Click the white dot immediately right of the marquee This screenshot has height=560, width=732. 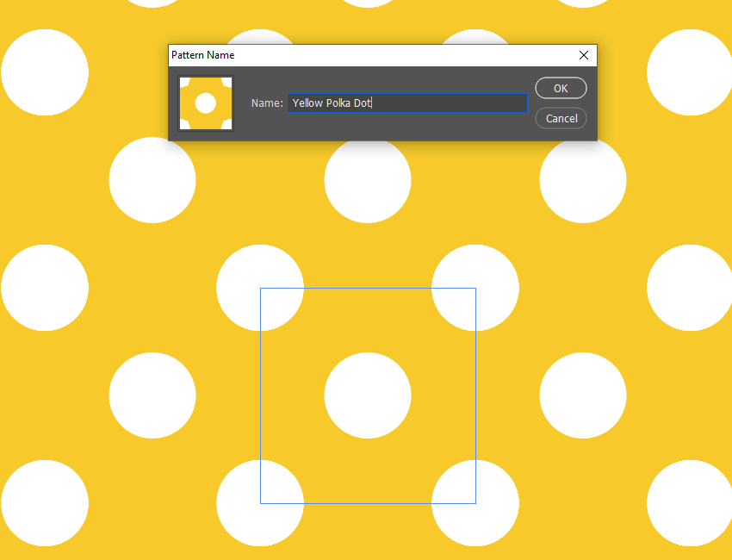click(583, 395)
